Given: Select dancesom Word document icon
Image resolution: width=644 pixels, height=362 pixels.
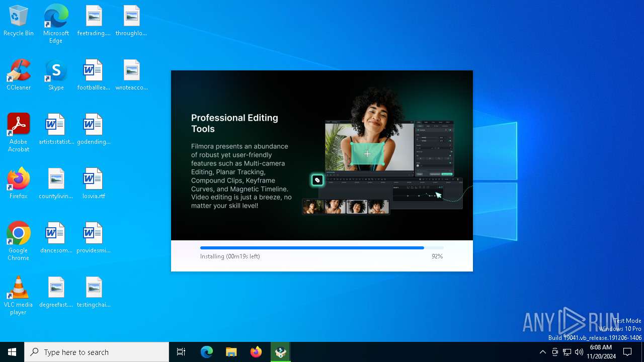Looking at the screenshot, I should [56, 238].
